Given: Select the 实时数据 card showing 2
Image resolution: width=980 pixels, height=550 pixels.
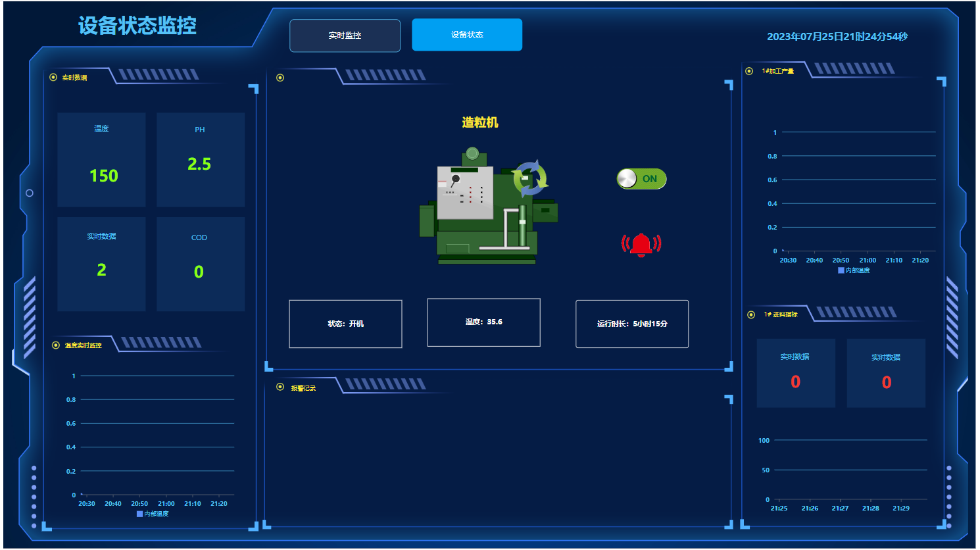Looking at the screenshot, I should pos(101,264).
